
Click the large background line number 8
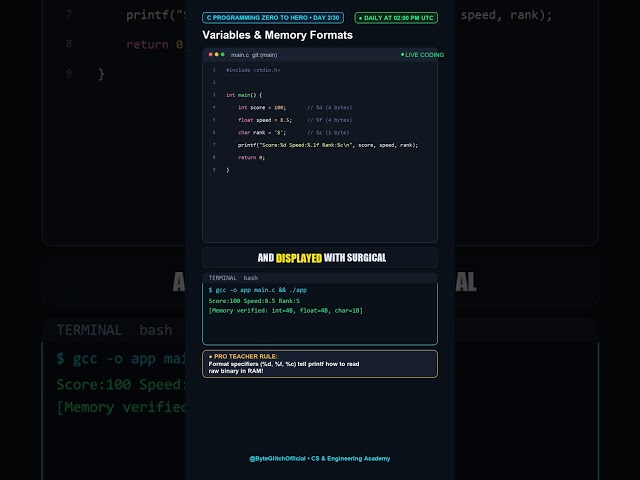(x=69, y=44)
